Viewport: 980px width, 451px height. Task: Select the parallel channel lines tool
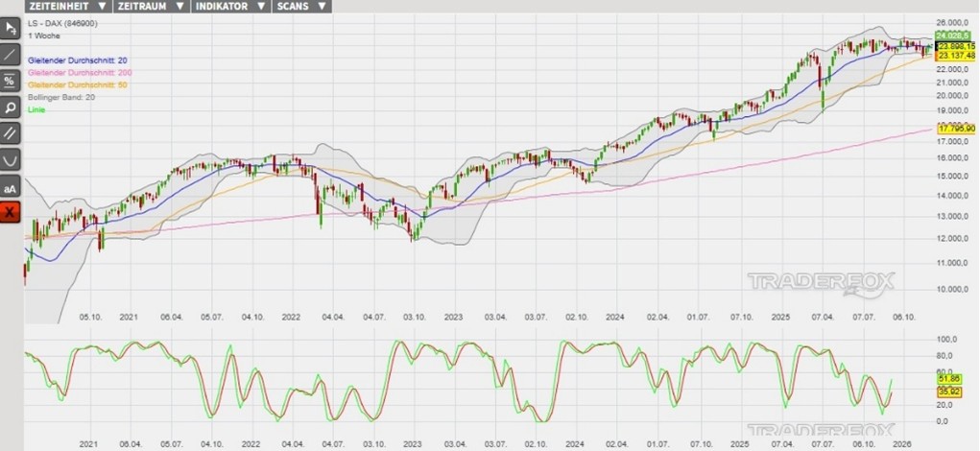(x=11, y=132)
